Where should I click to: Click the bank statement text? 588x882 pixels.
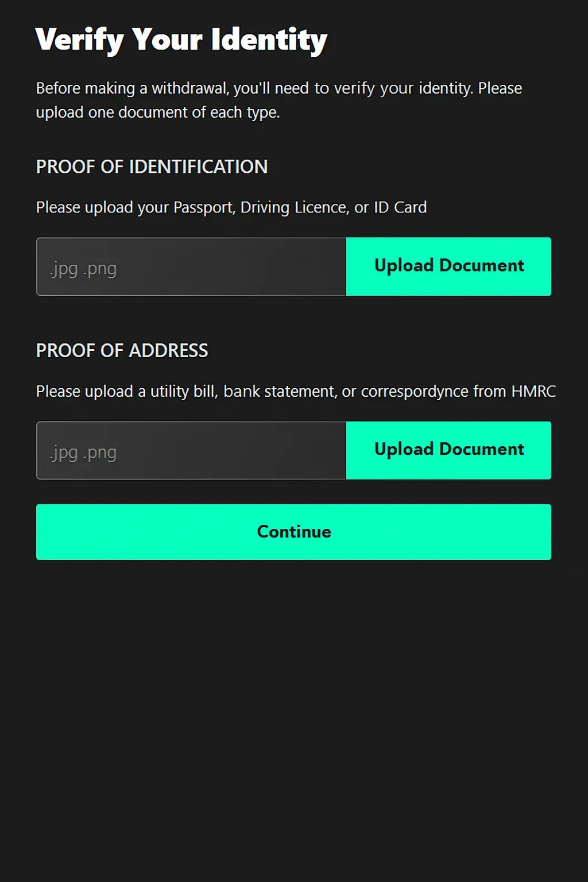point(278,392)
